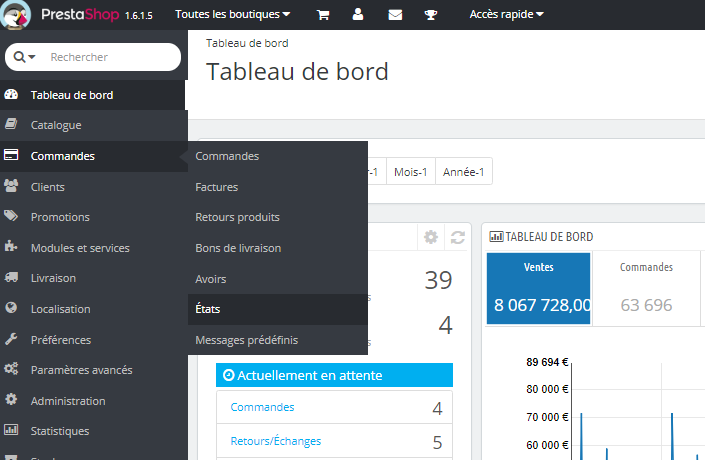705x460 pixels.
Task: Open the search magnifier filter dropdown
Action: point(24,57)
